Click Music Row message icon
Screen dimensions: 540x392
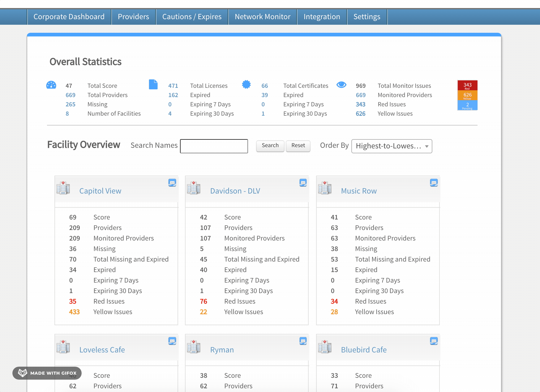tap(434, 183)
